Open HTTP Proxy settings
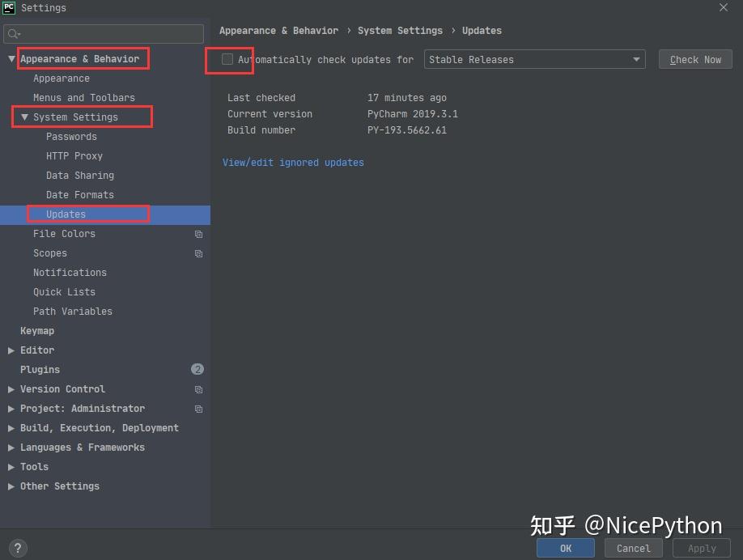 (74, 156)
